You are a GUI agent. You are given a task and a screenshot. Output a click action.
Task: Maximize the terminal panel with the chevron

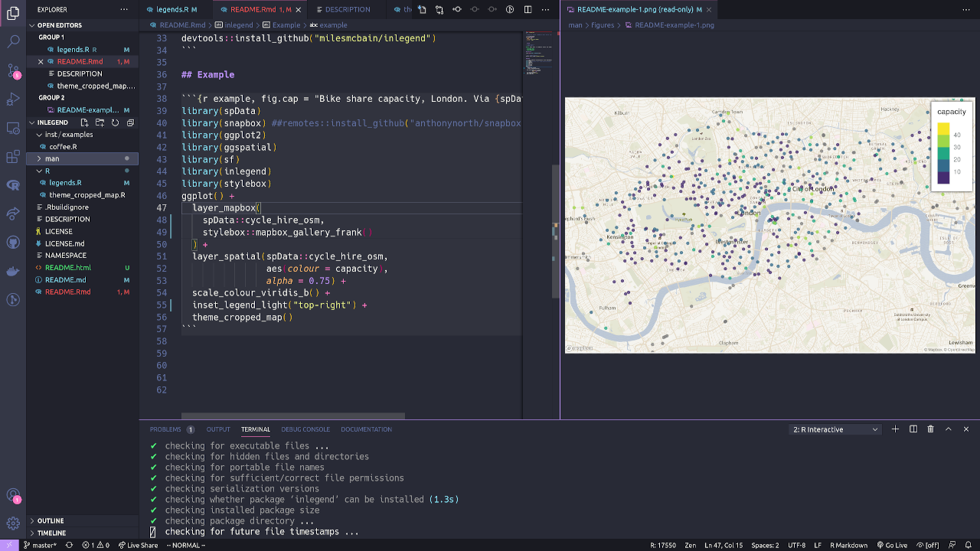click(948, 429)
